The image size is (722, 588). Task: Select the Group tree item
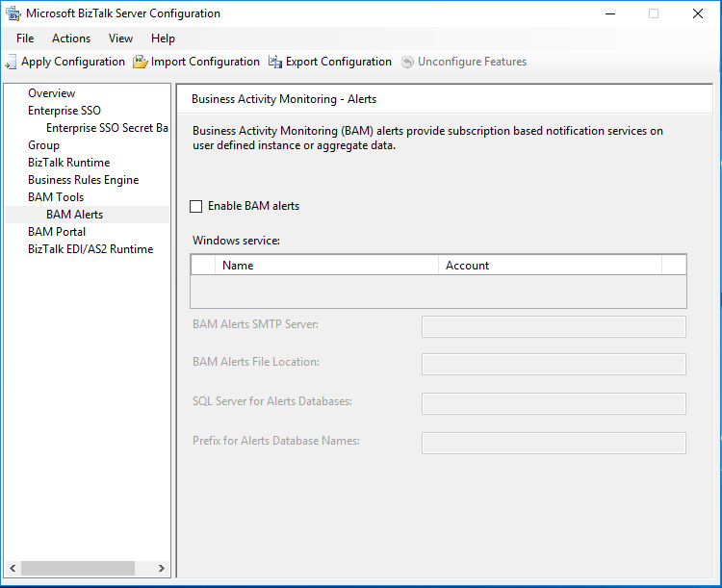pos(43,145)
